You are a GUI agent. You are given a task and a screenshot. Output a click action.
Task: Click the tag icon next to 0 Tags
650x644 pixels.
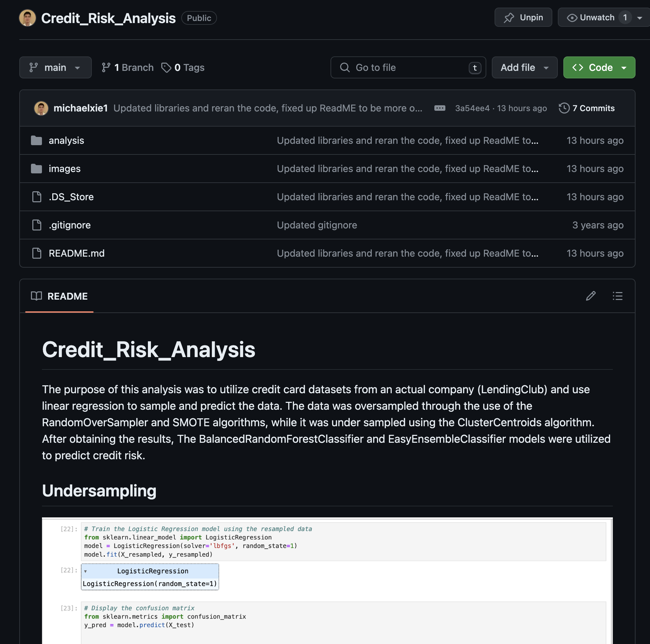166,67
